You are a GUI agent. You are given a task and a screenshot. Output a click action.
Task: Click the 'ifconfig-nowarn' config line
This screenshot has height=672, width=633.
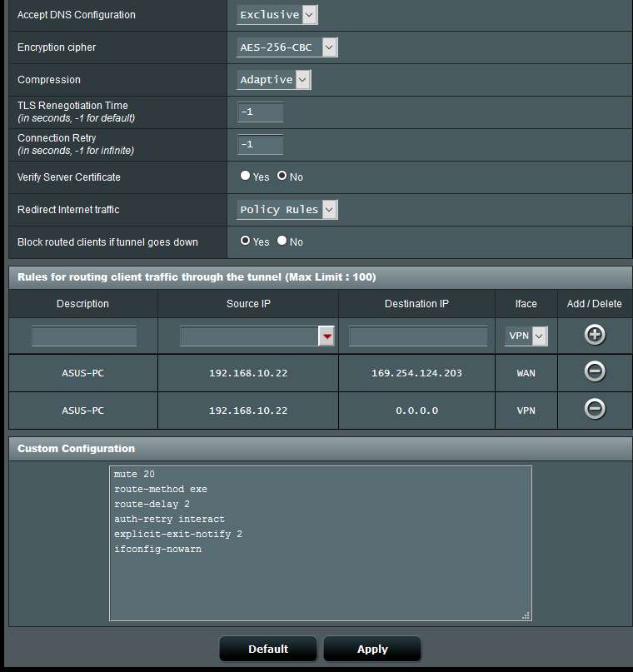157,549
